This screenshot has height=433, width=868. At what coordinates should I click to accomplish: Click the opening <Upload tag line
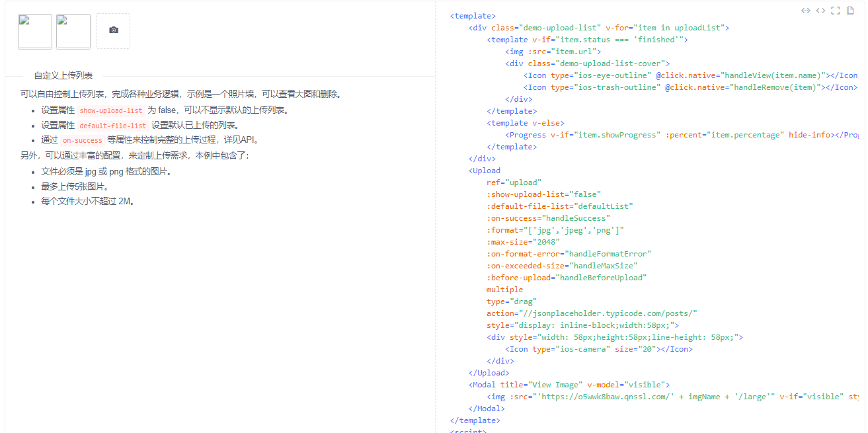[x=485, y=171]
